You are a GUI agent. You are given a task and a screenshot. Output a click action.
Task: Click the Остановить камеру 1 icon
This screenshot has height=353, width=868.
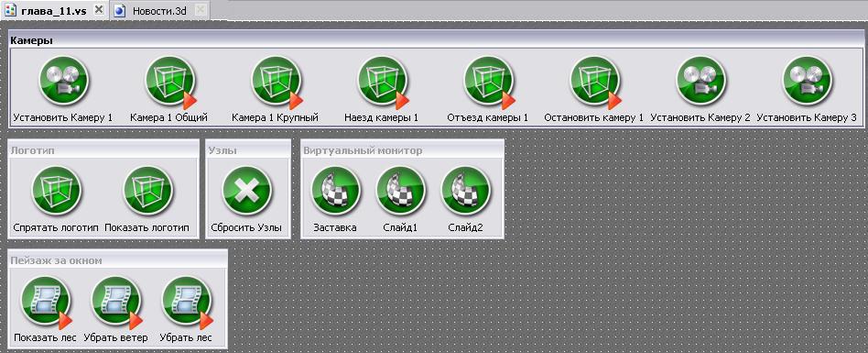(594, 81)
